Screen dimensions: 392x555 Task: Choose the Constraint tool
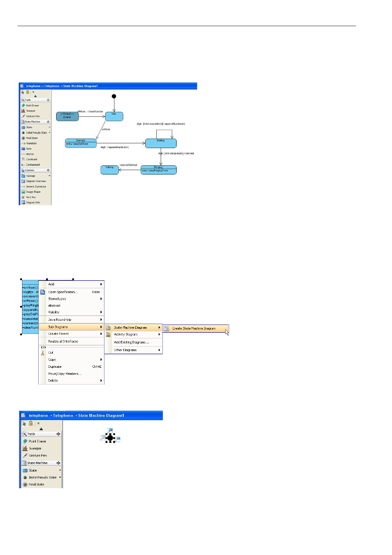click(31, 159)
